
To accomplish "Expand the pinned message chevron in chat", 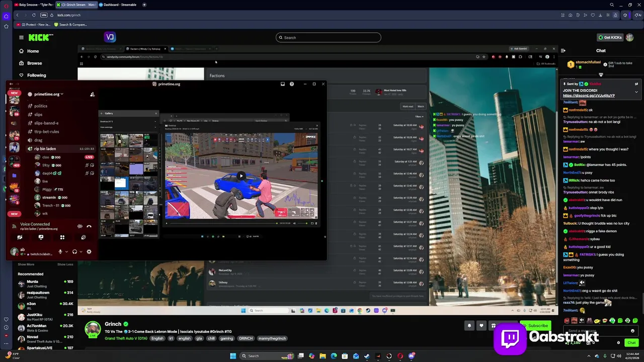I will [x=636, y=92].
